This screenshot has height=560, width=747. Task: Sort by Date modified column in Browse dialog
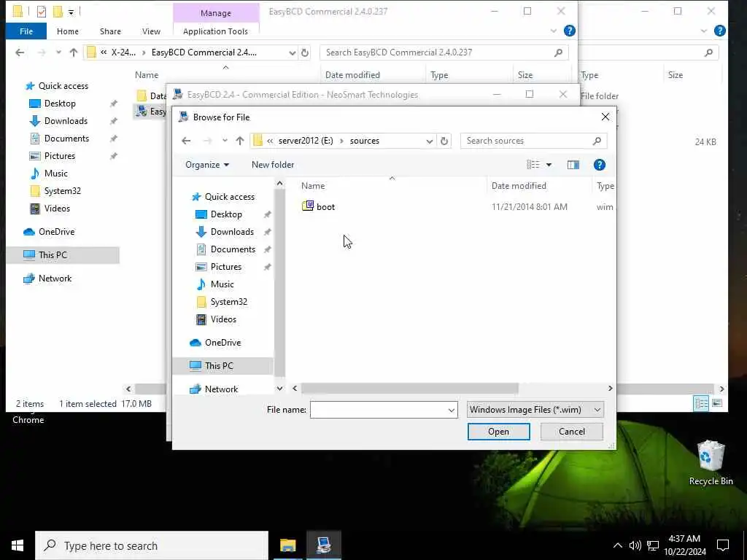(519, 186)
